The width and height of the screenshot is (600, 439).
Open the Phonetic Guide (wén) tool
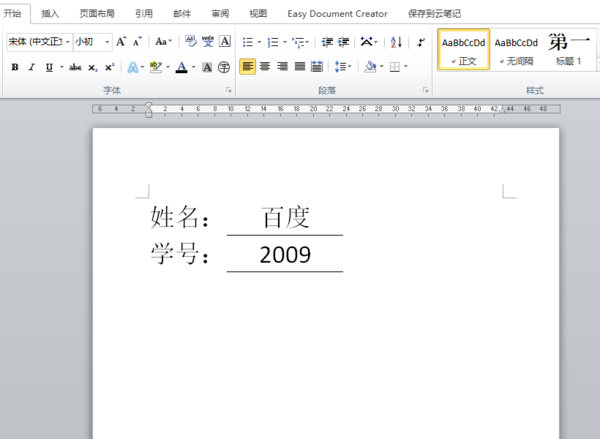[x=208, y=41]
